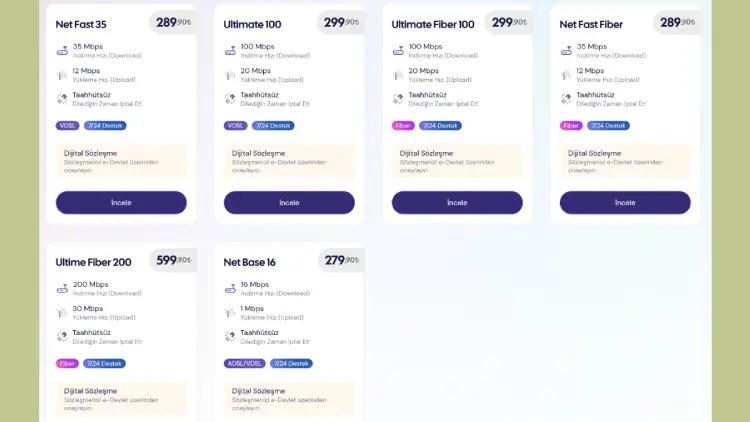Click the upload speed icon in Net Fast Fiber
Screen dimensions: 750x422
pyautogui.click(x=566, y=74)
